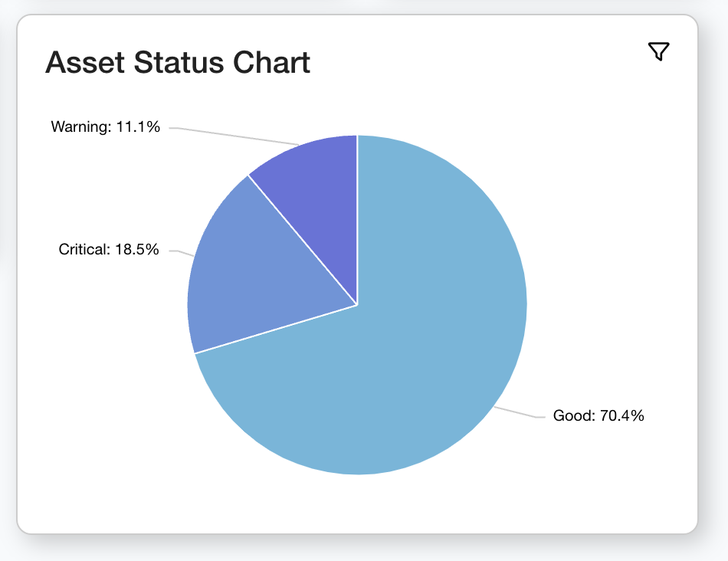Click divider between Critical and Good slices
The image size is (728, 561).
[276, 330]
